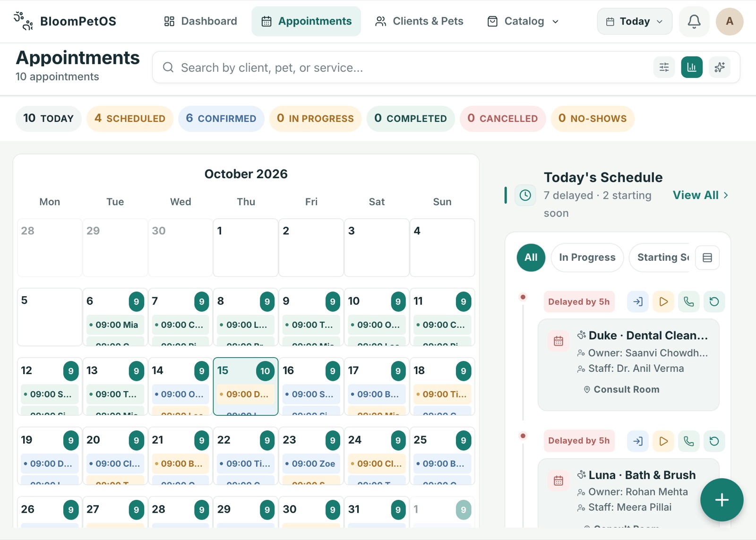Viewport: 756px width, 540px height.
Task: Click the AI sparkle icon in search bar
Action: pos(719,67)
